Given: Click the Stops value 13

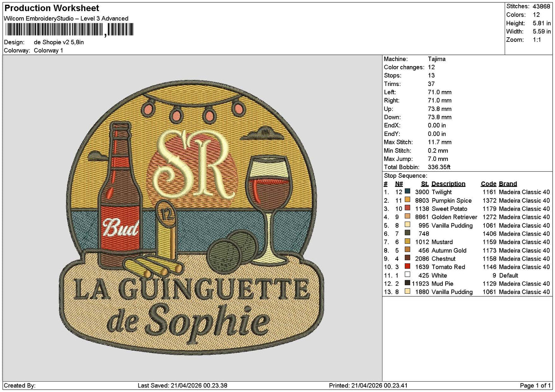Looking at the screenshot, I should tap(431, 76).
